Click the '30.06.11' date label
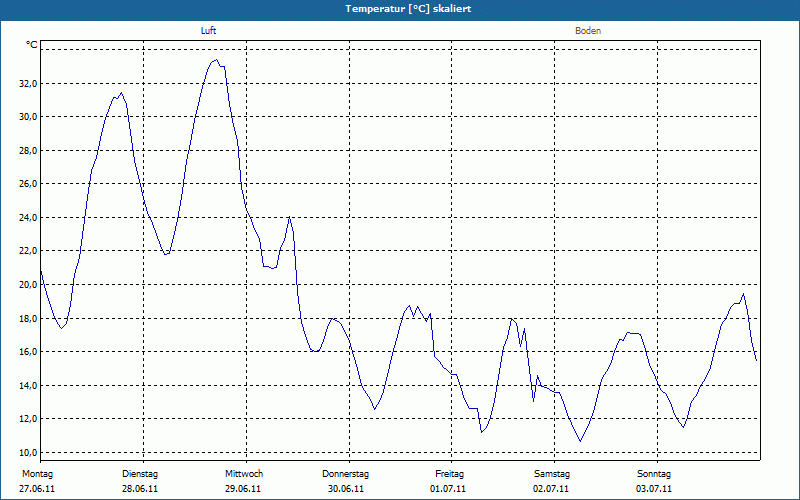This screenshot has height=500, width=800. (x=346, y=489)
